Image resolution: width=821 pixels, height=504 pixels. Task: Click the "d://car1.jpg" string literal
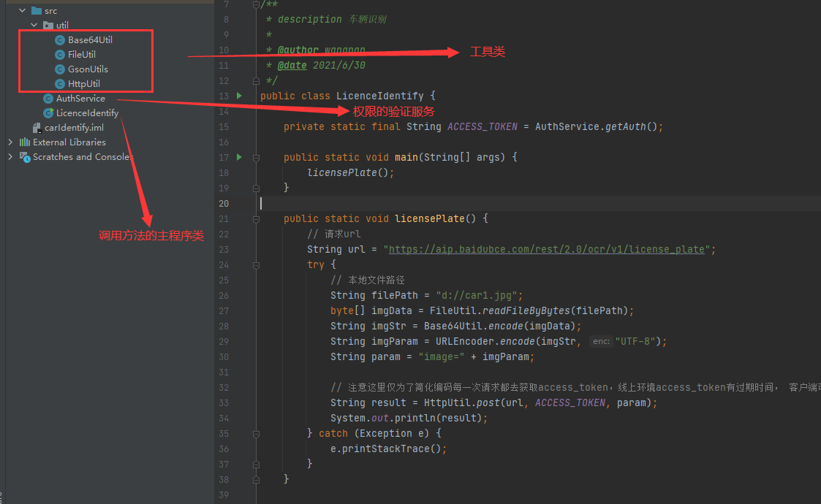[x=477, y=296]
